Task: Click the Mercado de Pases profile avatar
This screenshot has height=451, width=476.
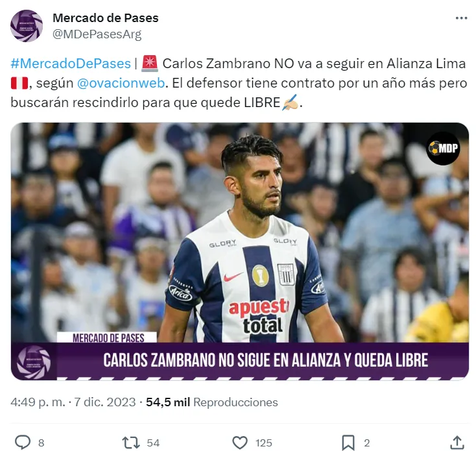Action: pos(27,26)
